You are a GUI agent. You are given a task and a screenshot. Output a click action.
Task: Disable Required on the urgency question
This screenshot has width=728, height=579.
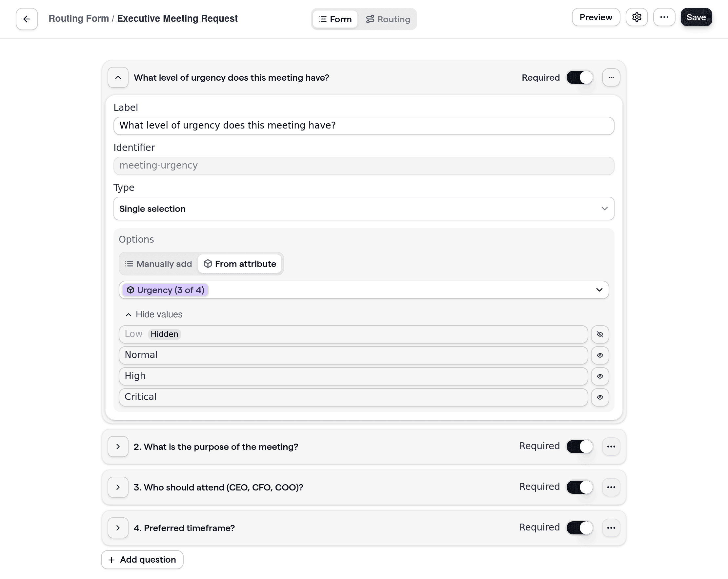(x=579, y=77)
